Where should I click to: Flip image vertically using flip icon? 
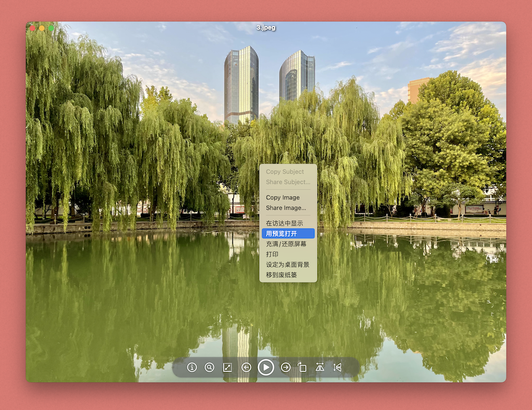coord(338,367)
